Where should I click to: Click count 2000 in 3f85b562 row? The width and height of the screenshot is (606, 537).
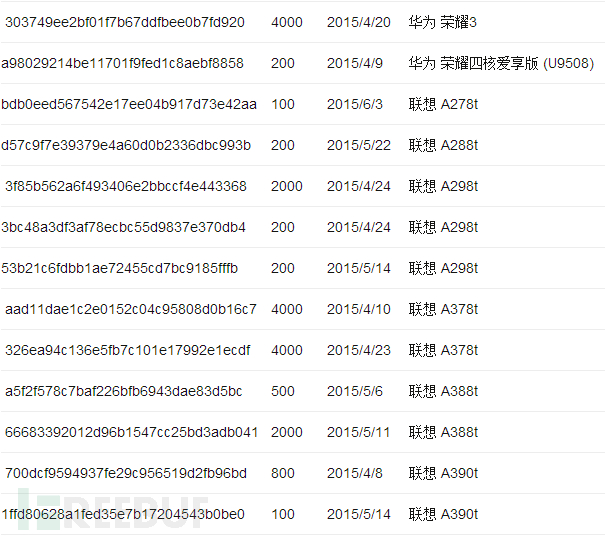click(x=287, y=186)
